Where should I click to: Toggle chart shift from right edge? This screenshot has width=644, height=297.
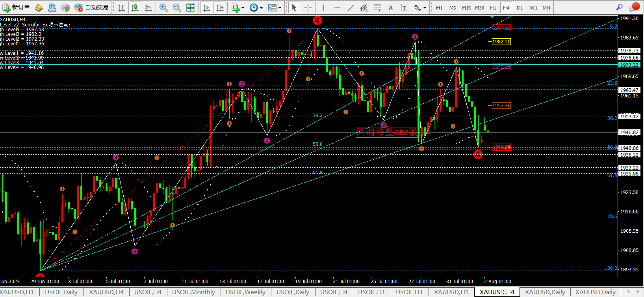click(x=220, y=7)
